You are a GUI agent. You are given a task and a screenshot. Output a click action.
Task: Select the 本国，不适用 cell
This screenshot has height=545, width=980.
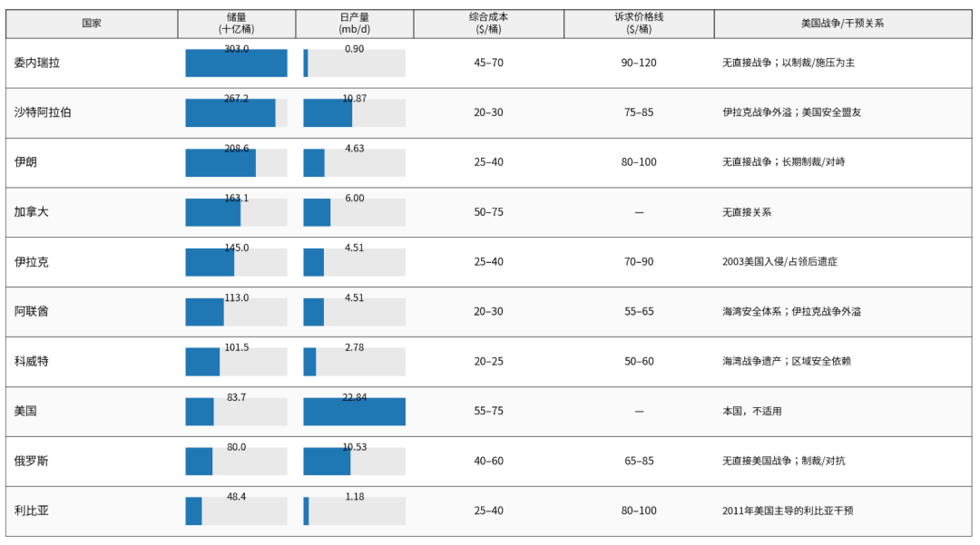point(751,412)
